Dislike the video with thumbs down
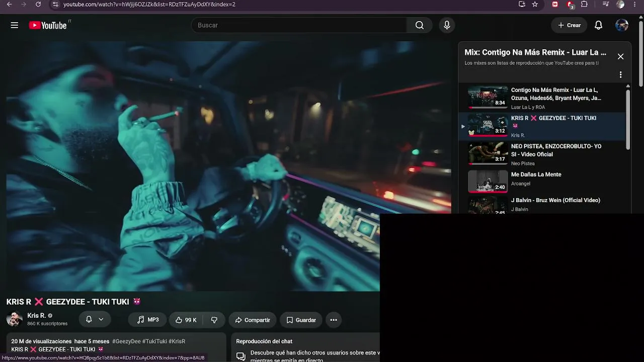The height and width of the screenshot is (362, 644). click(214, 320)
